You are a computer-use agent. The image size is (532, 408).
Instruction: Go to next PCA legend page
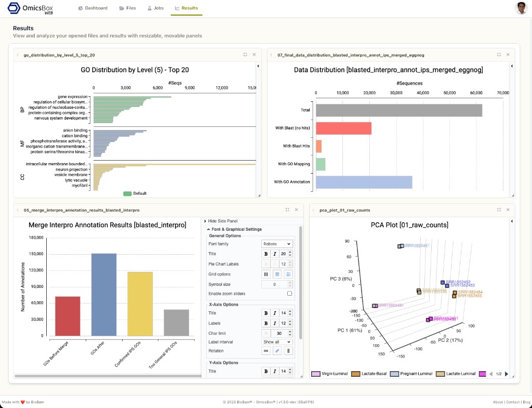(507, 374)
